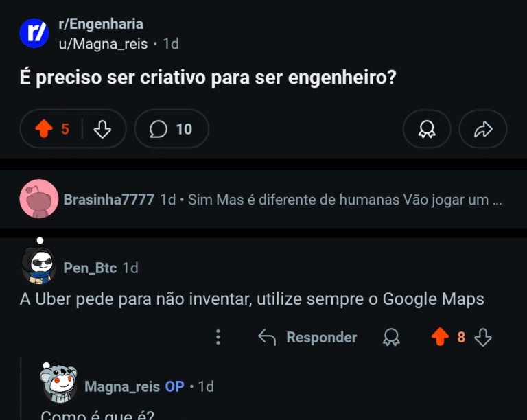This screenshot has width=527, height=420.
Task: Open the r/Engenharia community avatar icon
Action: tap(34, 33)
